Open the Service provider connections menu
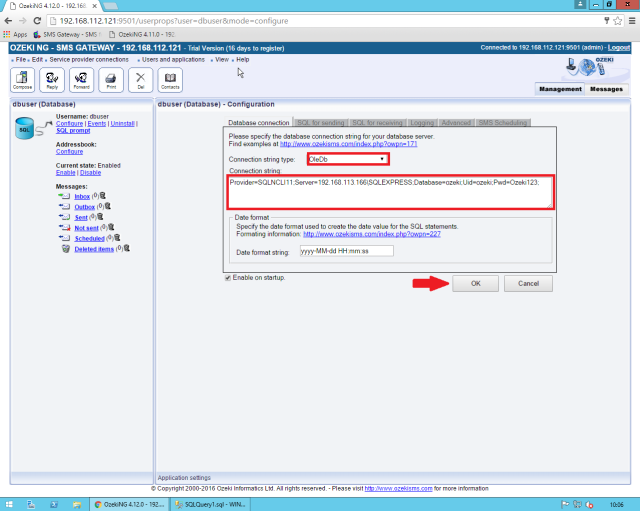 click(89, 60)
